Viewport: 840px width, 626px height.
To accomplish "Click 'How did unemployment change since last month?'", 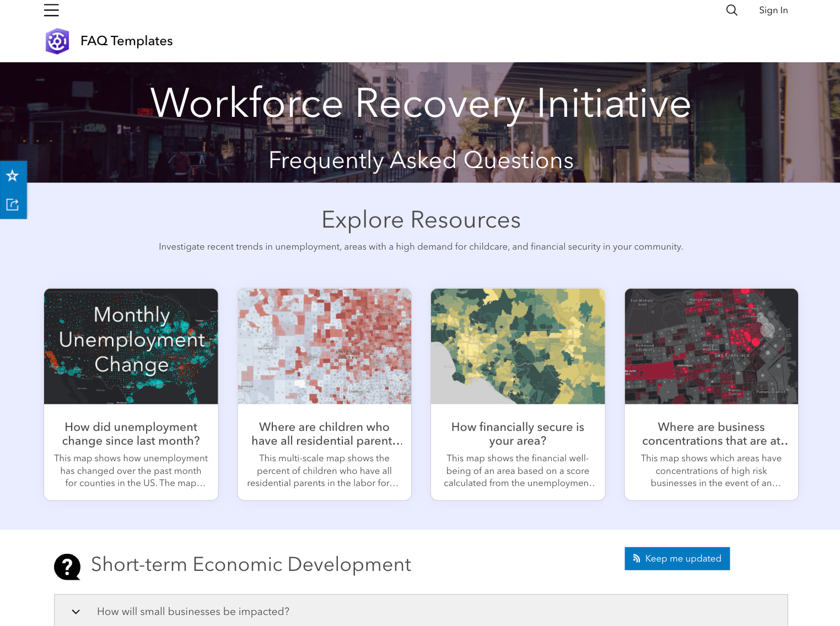I will [x=131, y=434].
